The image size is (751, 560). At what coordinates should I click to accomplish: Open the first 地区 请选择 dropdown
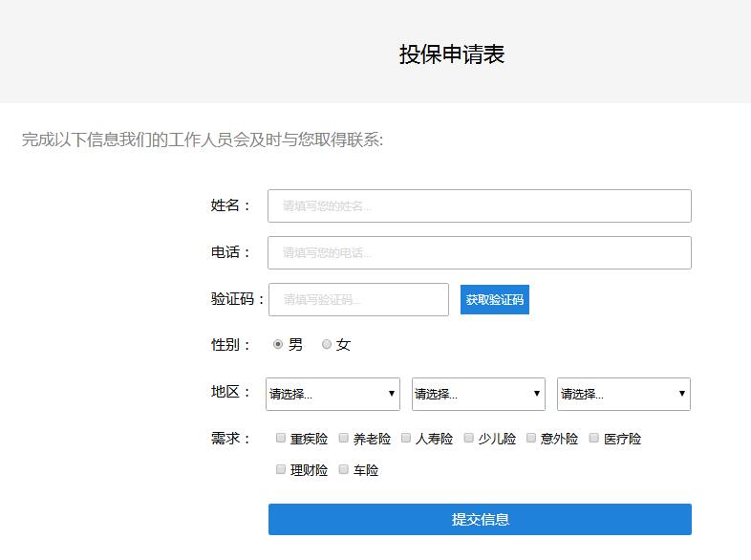[333, 394]
